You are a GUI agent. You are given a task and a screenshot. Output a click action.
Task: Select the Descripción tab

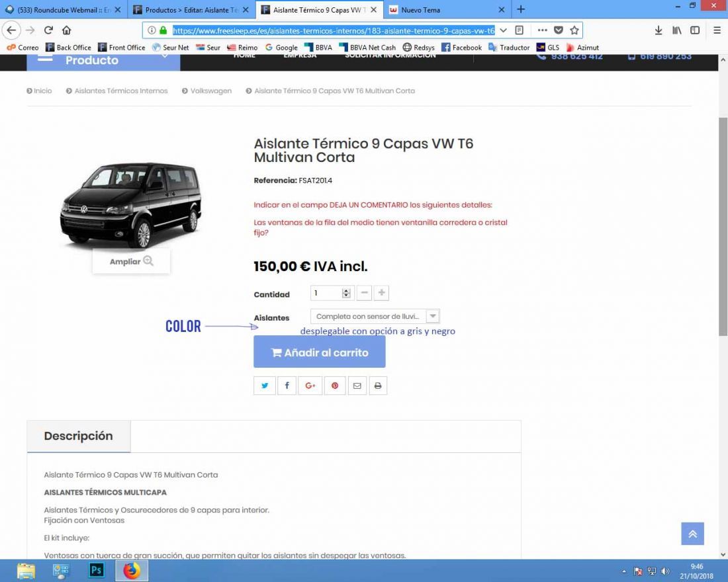(x=79, y=436)
